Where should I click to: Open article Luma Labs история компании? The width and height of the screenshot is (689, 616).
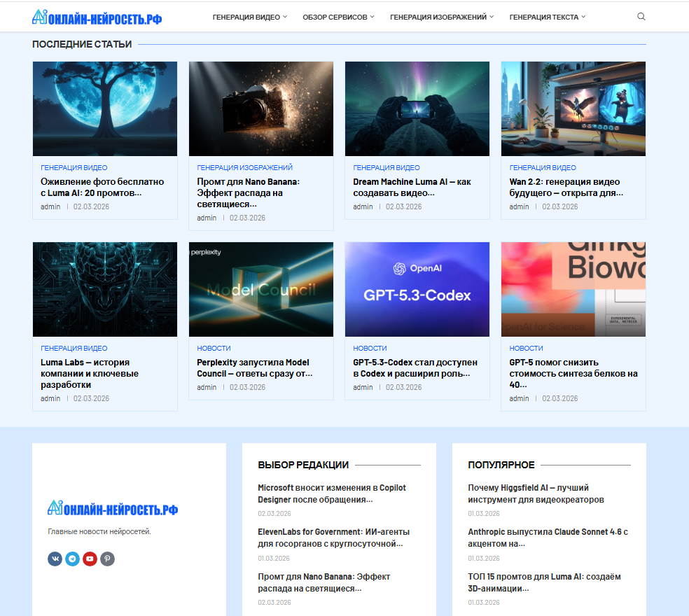[90, 374]
